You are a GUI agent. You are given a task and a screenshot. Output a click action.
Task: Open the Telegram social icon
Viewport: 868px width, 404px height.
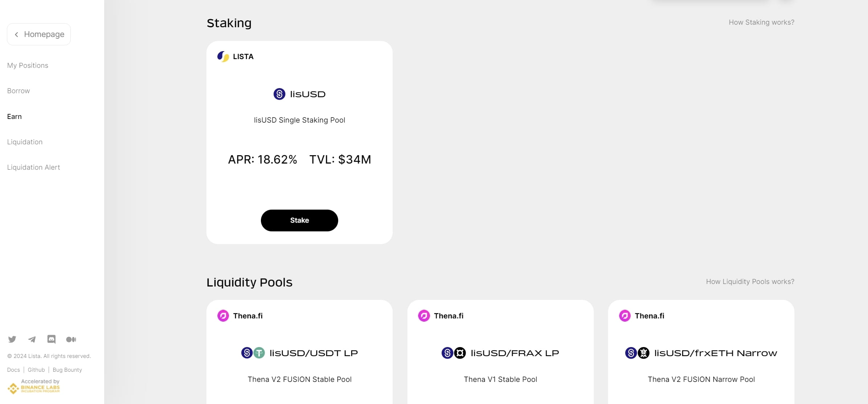click(32, 339)
